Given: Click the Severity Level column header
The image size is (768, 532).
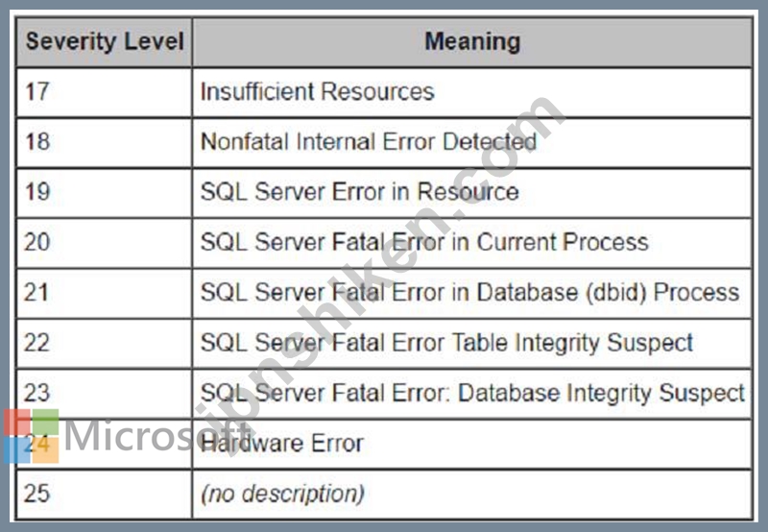Looking at the screenshot, I should pos(104,41).
